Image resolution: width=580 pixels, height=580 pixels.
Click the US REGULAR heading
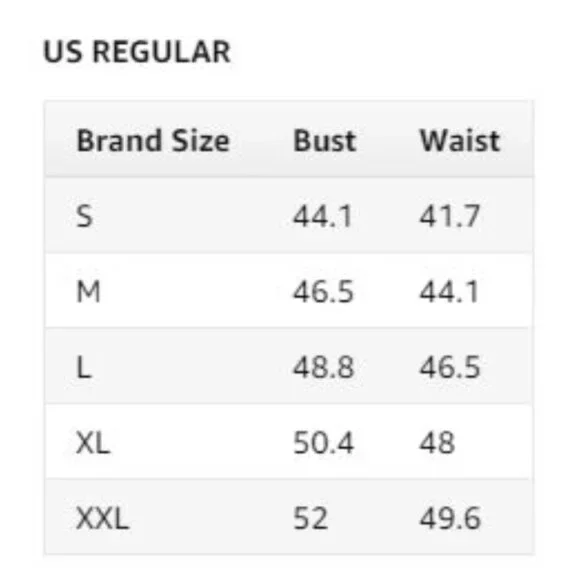click(x=137, y=51)
